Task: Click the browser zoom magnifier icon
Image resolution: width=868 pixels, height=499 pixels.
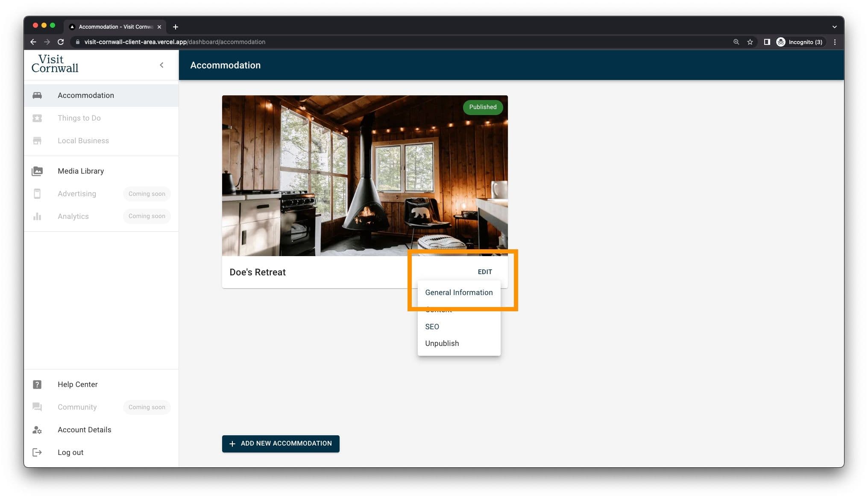Action: [x=736, y=42]
